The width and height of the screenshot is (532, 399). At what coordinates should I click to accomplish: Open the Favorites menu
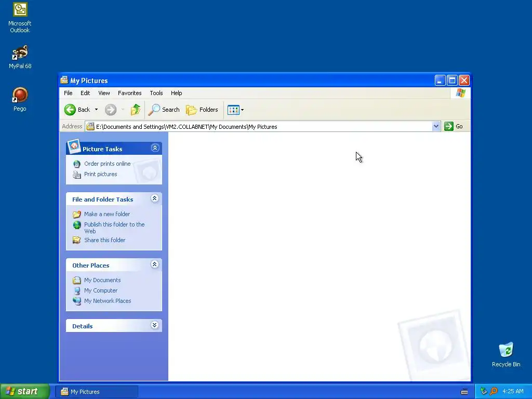coord(129,93)
